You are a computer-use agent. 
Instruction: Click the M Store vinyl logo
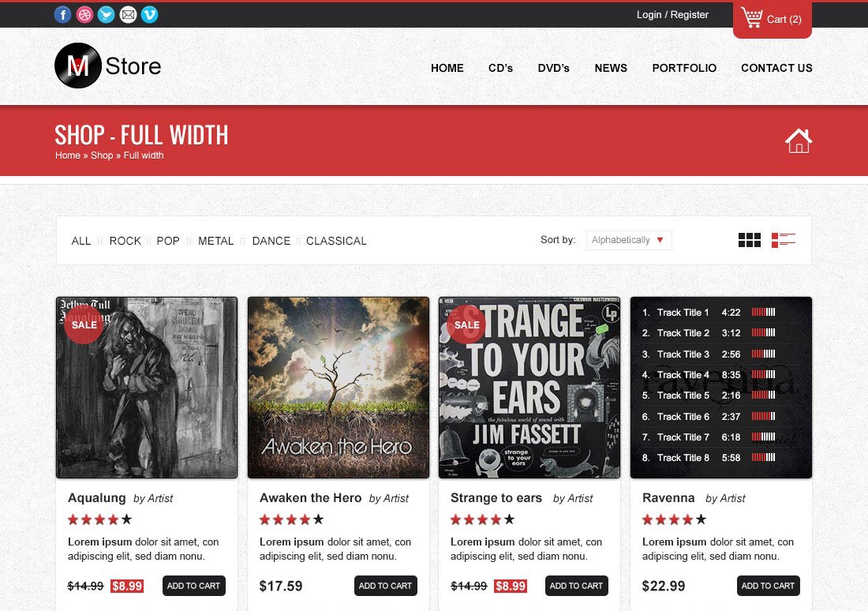click(x=108, y=66)
